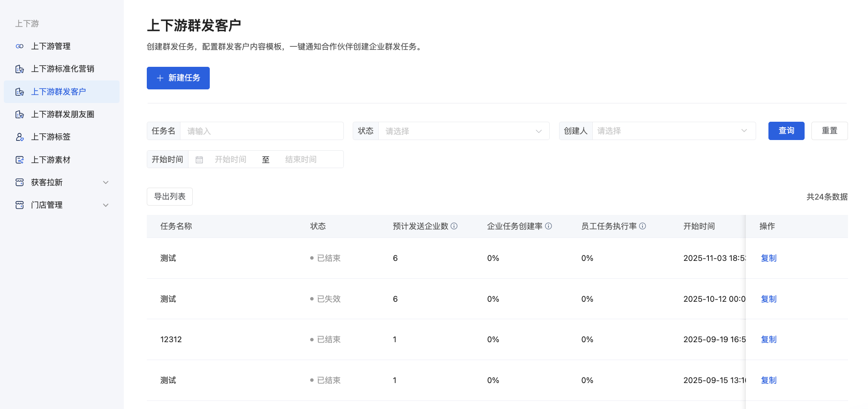Click info icon beside 员工任务执行率

[x=642, y=226]
